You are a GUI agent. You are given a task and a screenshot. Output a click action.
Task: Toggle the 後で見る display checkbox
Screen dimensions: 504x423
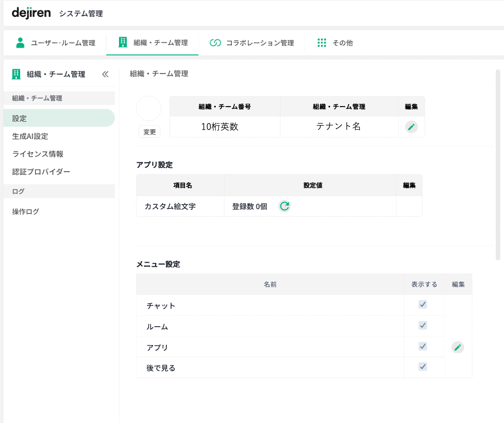click(422, 367)
